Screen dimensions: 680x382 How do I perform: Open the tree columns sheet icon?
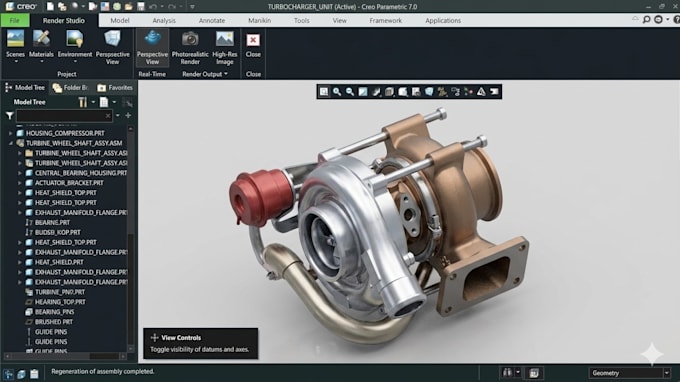[x=104, y=102]
